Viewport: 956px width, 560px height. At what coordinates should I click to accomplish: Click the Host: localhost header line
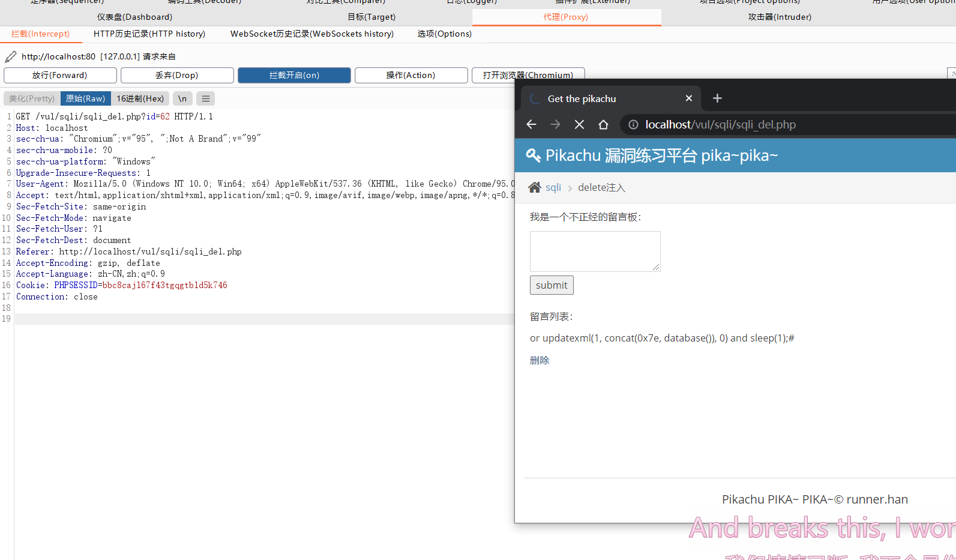point(52,128)
